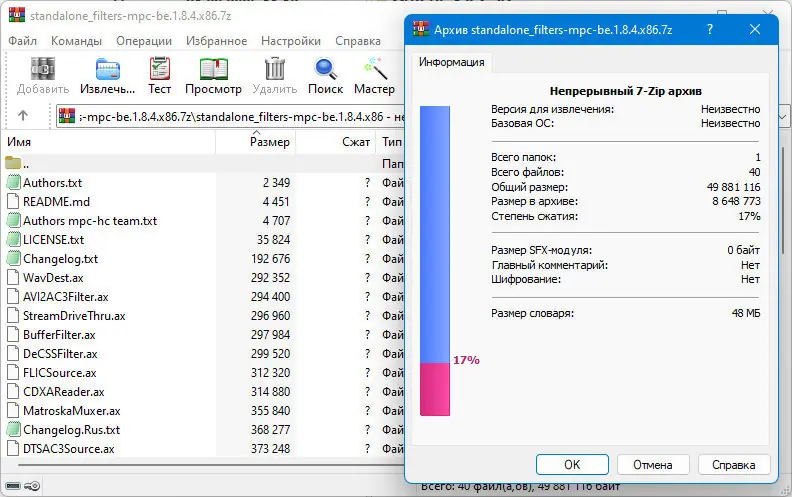Screen dimensions: 792x497
Task: Click the pink 17% compressed bar portion
Action: 435,389
